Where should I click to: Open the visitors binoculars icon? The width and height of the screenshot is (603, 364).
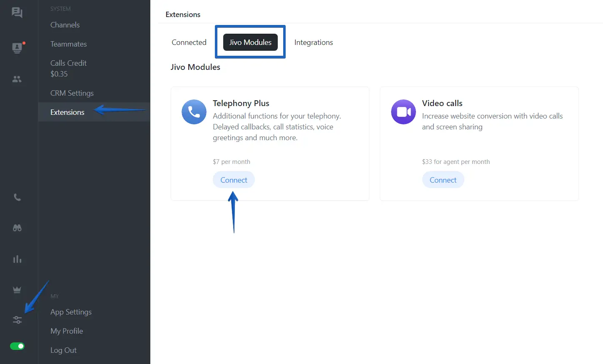17,228
